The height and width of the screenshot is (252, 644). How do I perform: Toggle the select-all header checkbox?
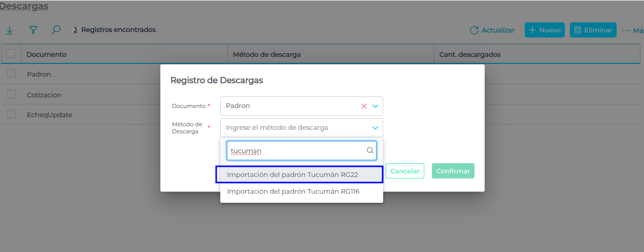11,54
